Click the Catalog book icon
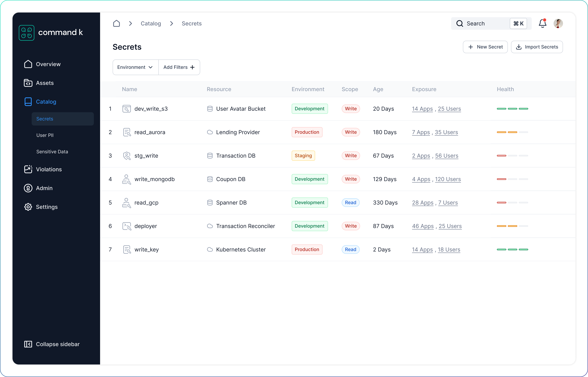The image size is (588, 377). (x=28, y=102)
